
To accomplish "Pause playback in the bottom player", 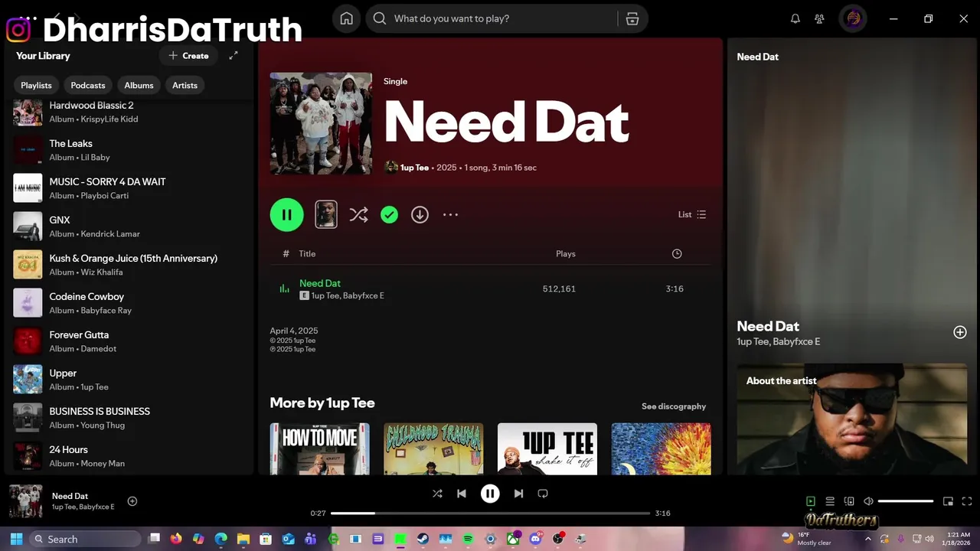I will coord(490,494).
